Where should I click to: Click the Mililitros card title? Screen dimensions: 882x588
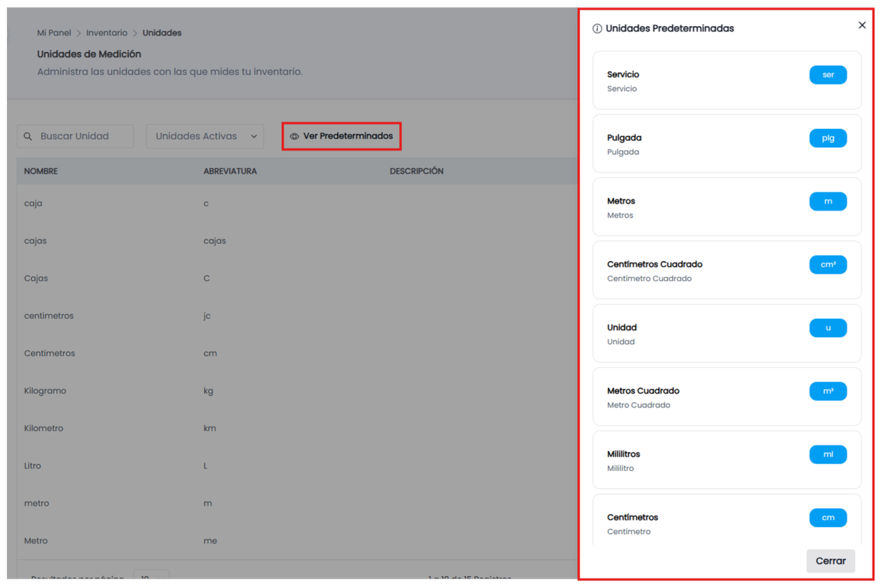coord(623,454)
